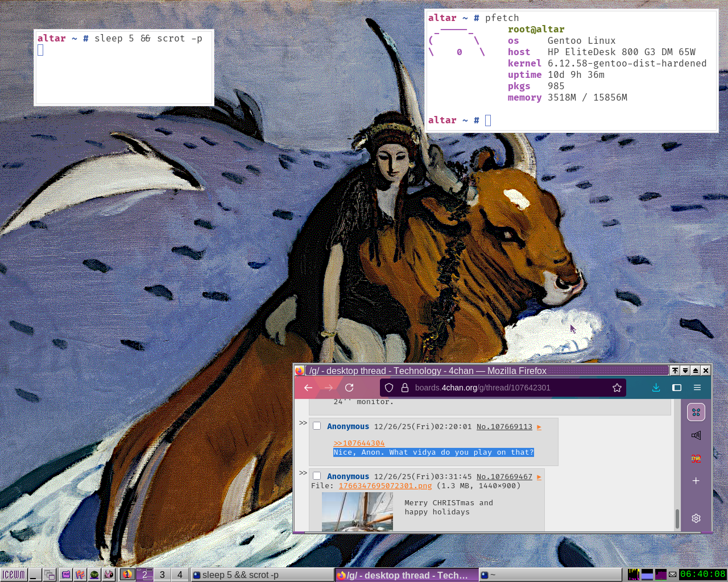Open the file 1766347695072301.png link
This screenshot has height=582, width=728.
point(385,486)
